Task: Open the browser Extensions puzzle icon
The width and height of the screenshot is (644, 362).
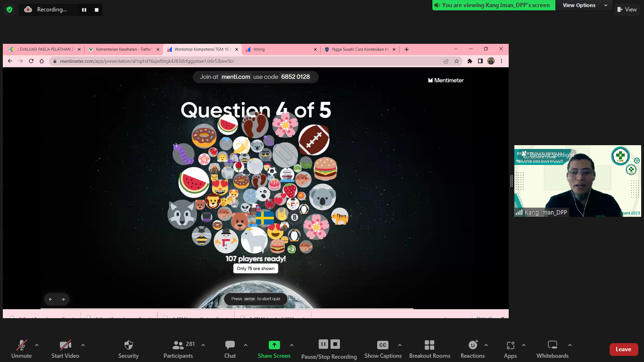Action: tap(470, 61)
